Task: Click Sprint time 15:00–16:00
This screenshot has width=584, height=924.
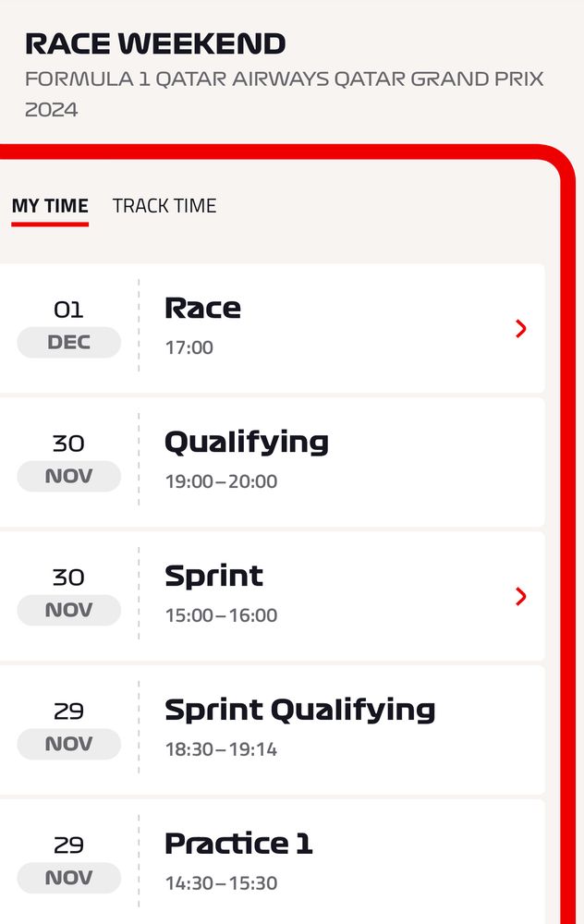Action: pos(221,614)
